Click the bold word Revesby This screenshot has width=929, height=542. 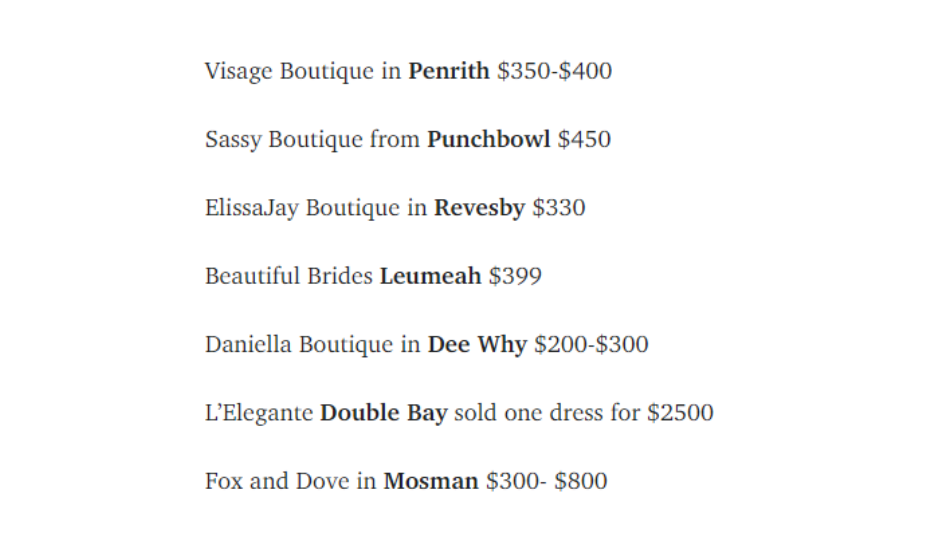[479, 209]
